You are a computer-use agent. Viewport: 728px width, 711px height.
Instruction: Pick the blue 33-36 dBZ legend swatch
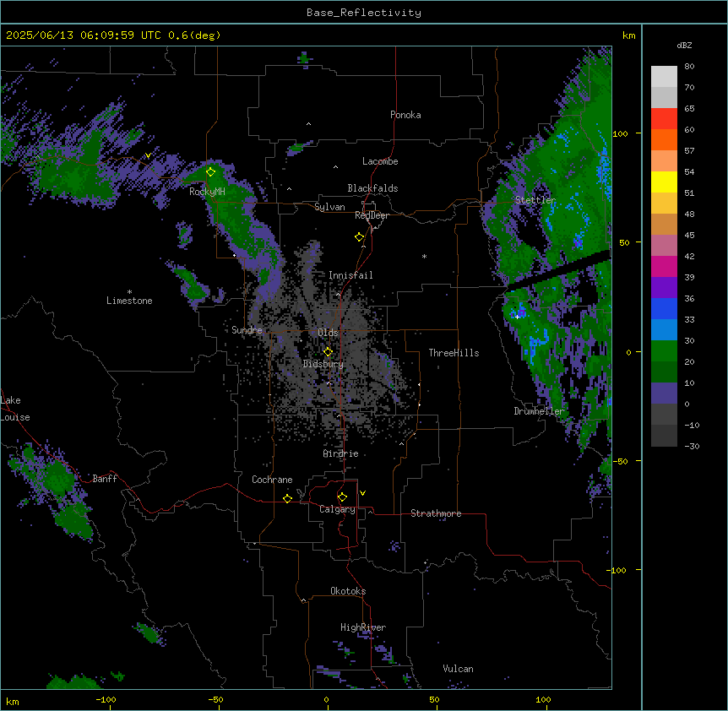pos(664,308)
